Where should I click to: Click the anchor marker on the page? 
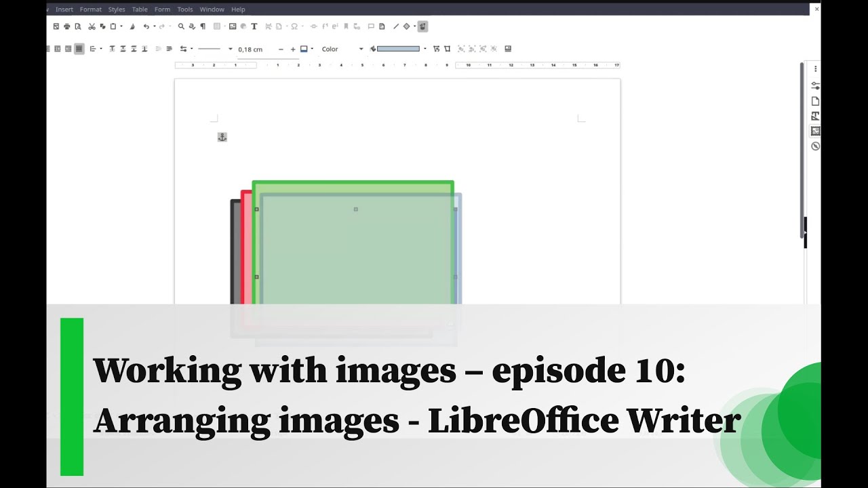pos(222,137)
